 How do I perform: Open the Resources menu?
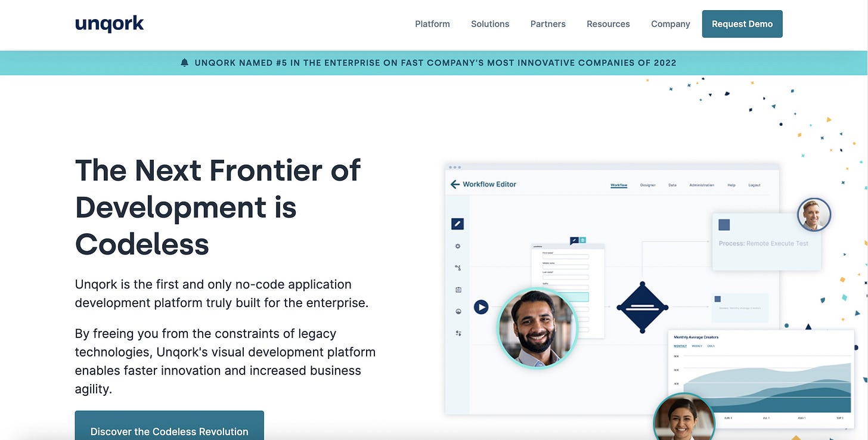pyautogui.click(x=608, y=24)
